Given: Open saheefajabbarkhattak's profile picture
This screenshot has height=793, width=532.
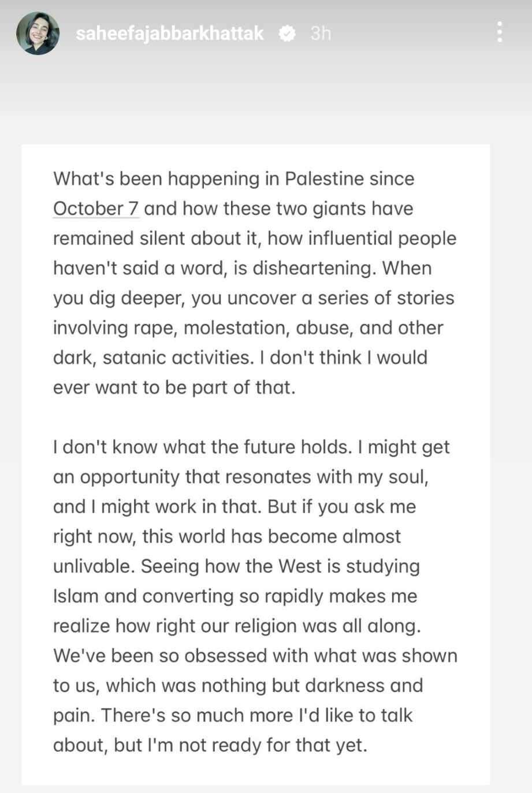Looking at the screenshot, I should (38, 33).
